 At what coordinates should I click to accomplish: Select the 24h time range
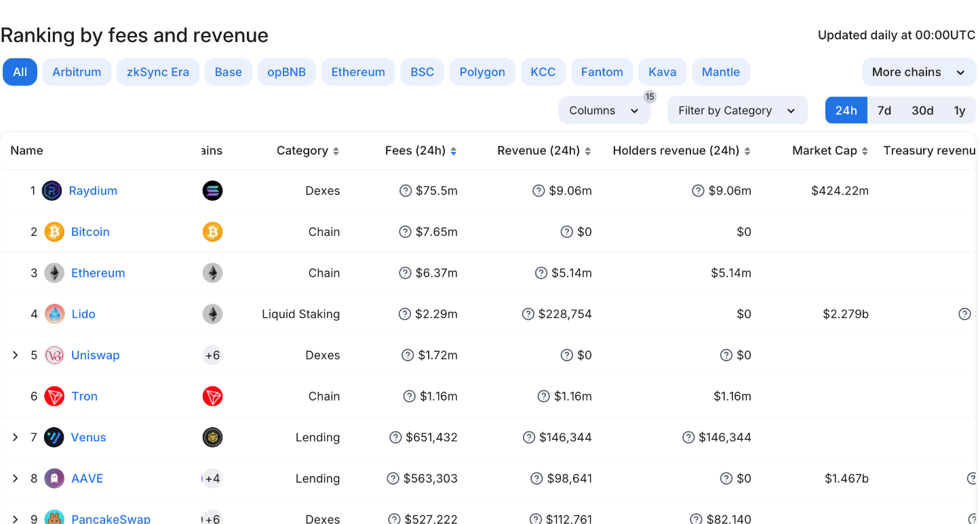pos(846,110)
